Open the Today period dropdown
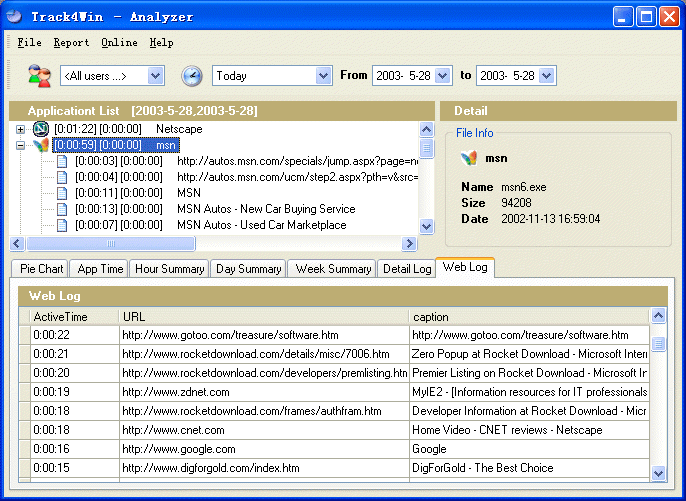 pyautogui.click(x=323, y=76)
